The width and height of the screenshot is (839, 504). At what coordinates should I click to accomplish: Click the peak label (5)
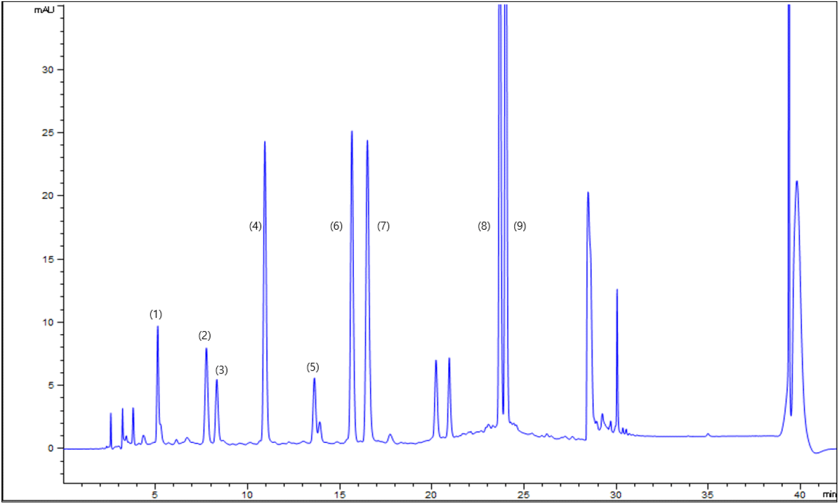tap(312, 367)
